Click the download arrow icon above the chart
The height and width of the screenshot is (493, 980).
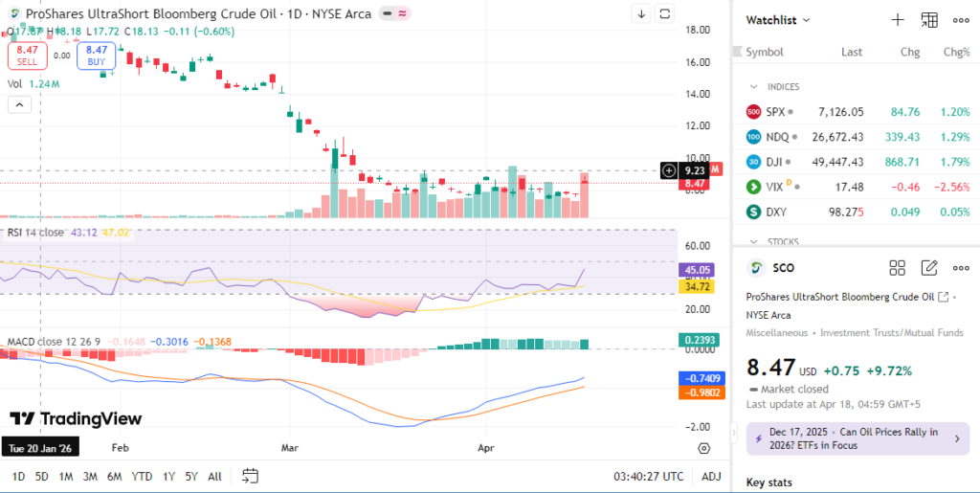tap(641, 13)
